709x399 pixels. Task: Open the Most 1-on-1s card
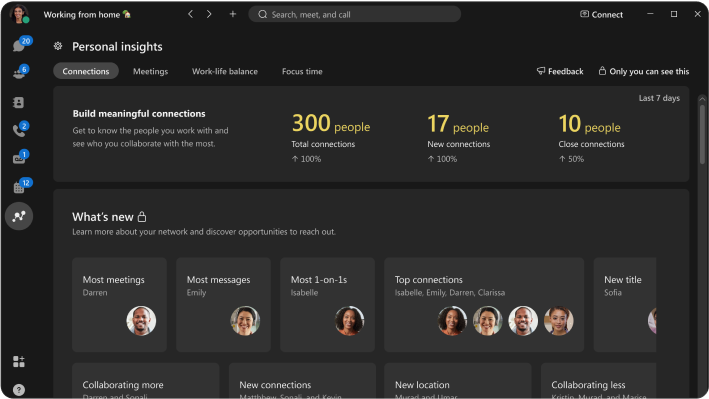327,304
